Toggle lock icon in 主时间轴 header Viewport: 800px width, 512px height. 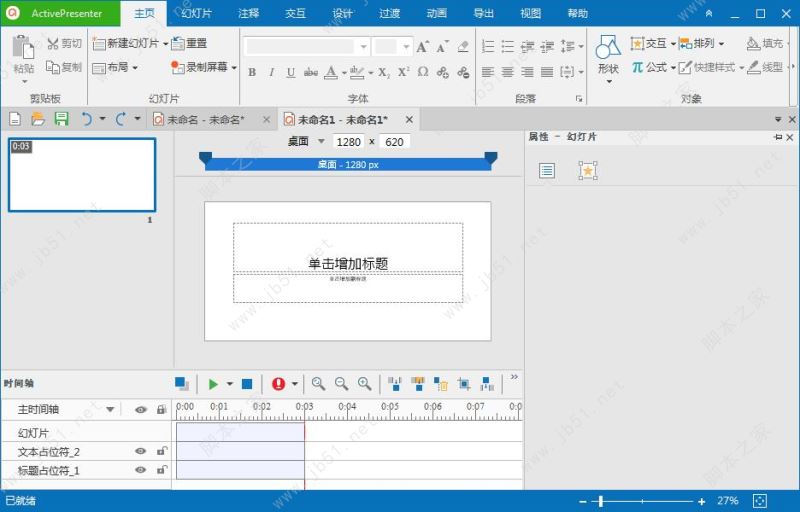(162, 409)
